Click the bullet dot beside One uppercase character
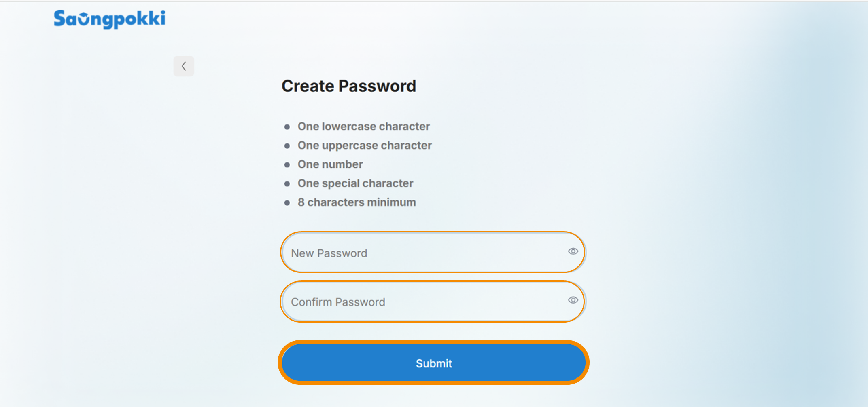The image size is (868, 407). [287, 146]
